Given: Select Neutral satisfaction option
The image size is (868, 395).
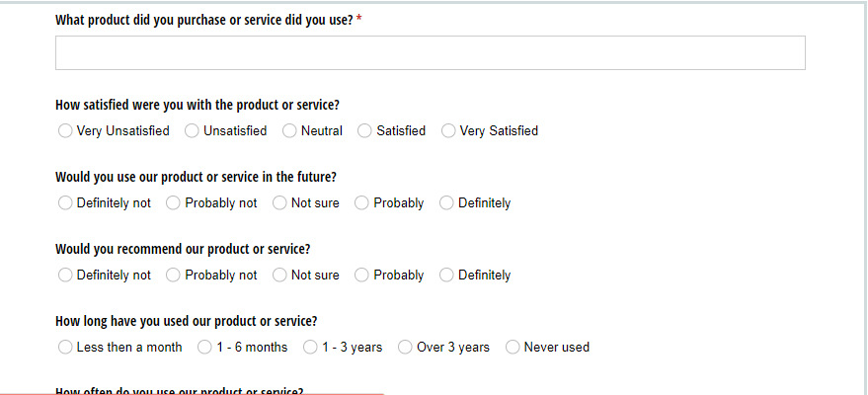Looking at the screenshot, I should tap(289, 131).
